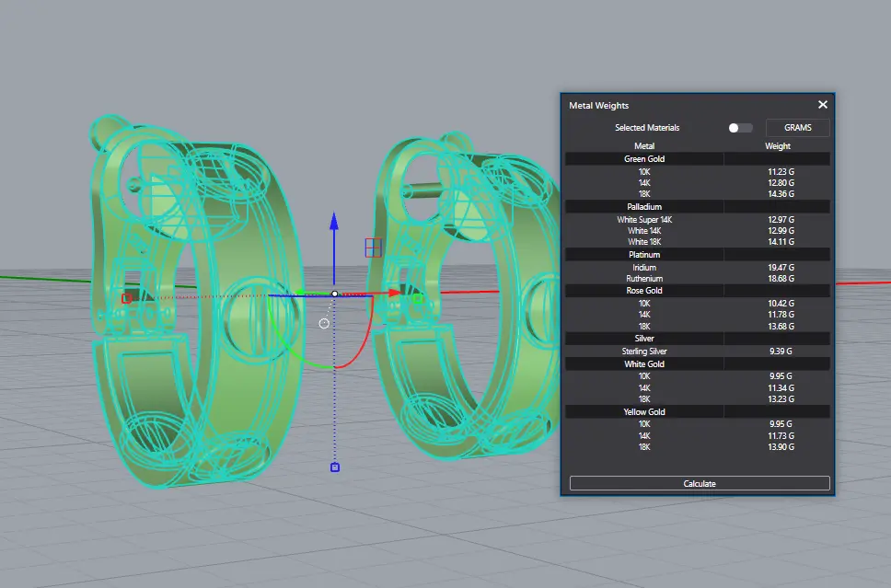
Task: Click the Platinum section header
Action: [644, 255]
